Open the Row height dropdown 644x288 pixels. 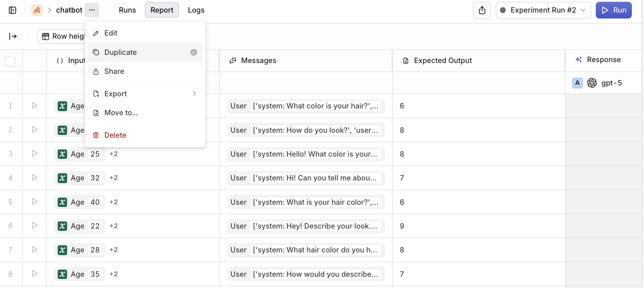63,36
